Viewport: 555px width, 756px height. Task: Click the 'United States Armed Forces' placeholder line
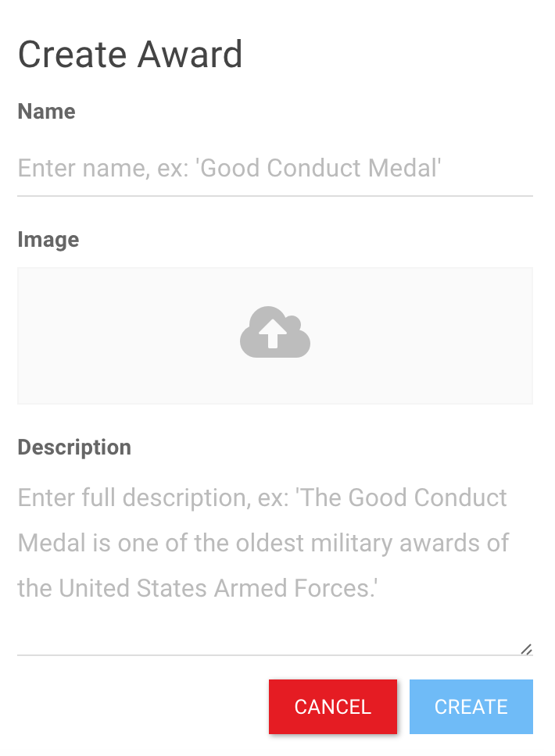[x=197, y=587]
